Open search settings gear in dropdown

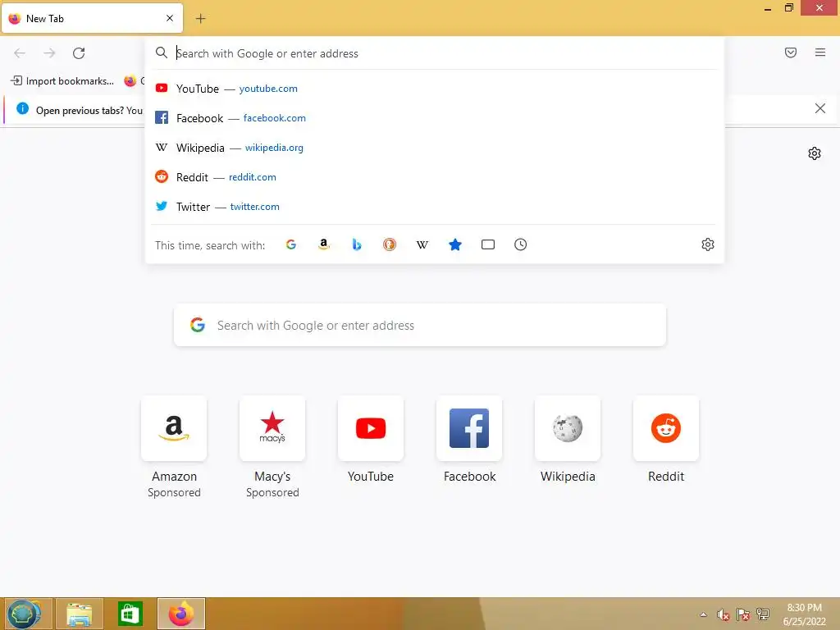708,244
